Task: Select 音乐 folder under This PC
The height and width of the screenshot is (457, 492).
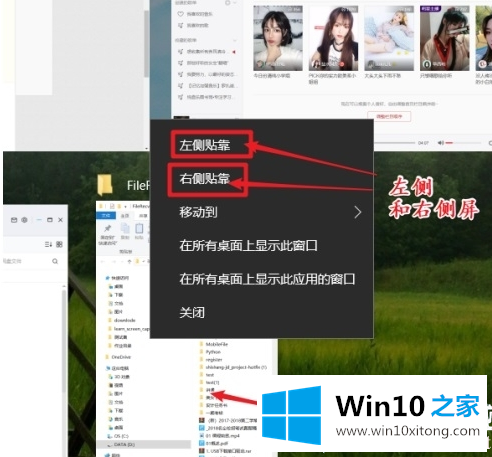Action: click(x=116, y=419)
